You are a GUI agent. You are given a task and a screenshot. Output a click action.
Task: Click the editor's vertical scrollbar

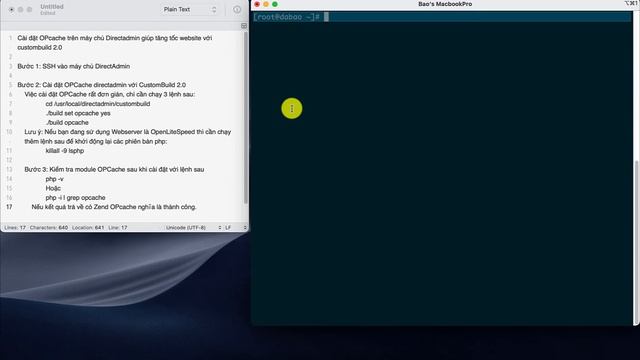(246, 118)
